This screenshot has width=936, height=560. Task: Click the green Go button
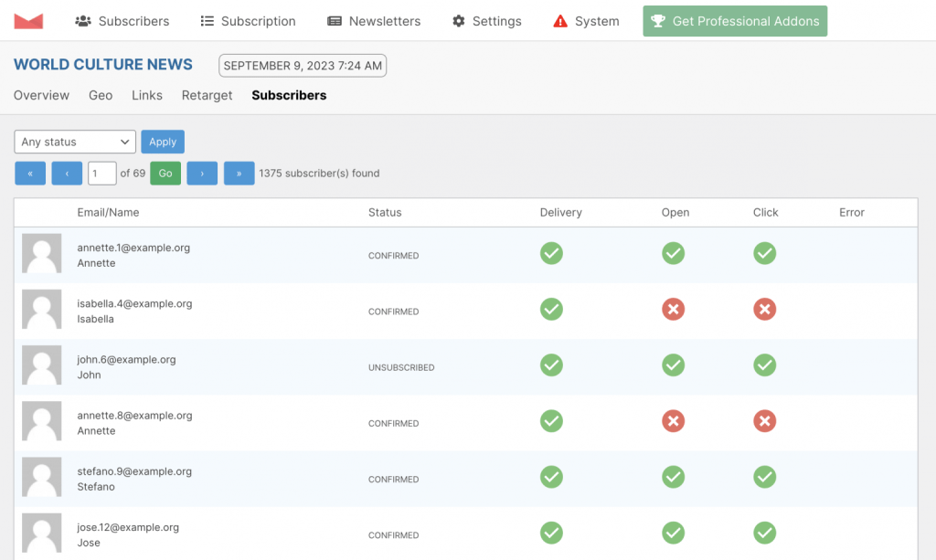coord(165,174)
